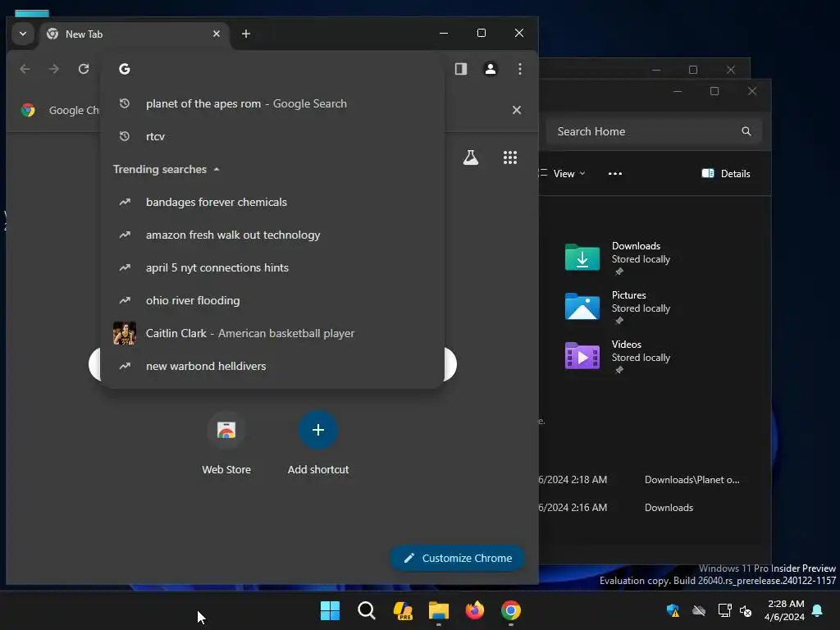Viewport: 840px width, 630px height.
Task: Minimize the Chrome window
Action: (x=444, y=33)
